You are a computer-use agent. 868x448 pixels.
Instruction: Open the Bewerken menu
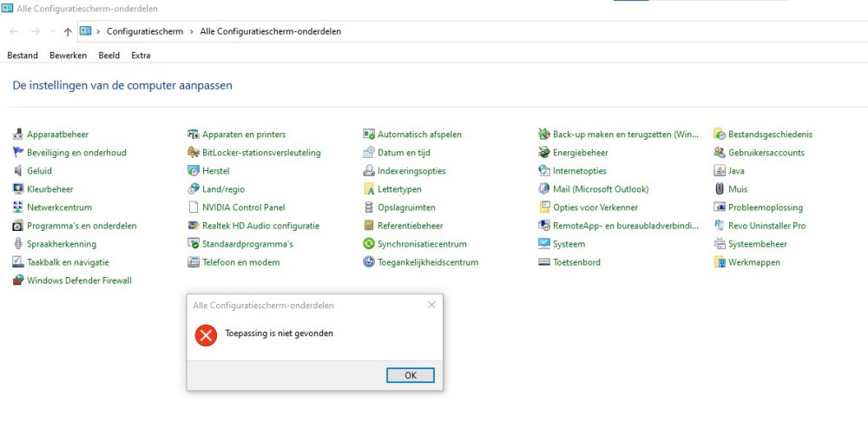pyautogui.click(x=68, y=56)
